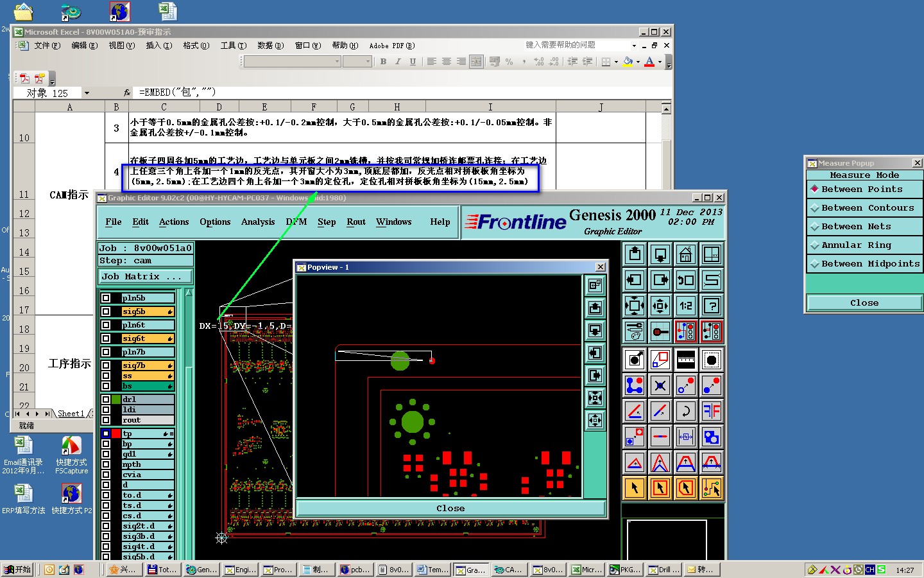Open the font name dropdown in Excel
Screen dimensions: 924x578
337,62
